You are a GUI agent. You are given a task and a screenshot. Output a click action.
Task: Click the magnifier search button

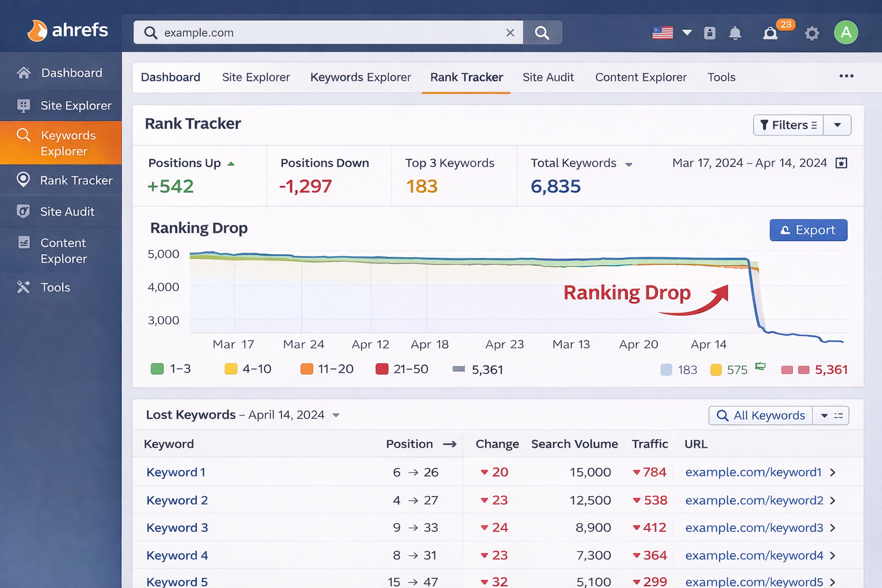542,33
